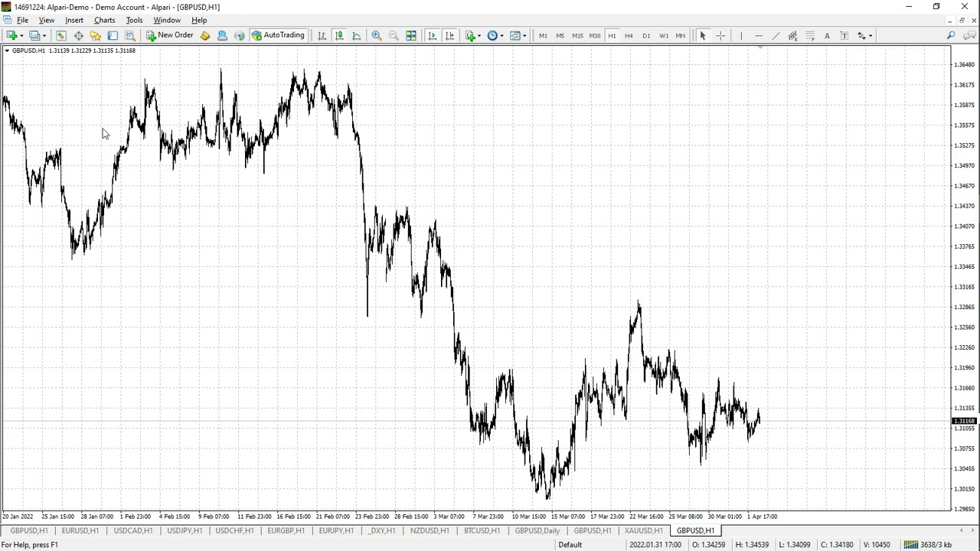Switch to the XAUUSD,H1 chart tab
The image size is (980, 551).
coord(644,530)
